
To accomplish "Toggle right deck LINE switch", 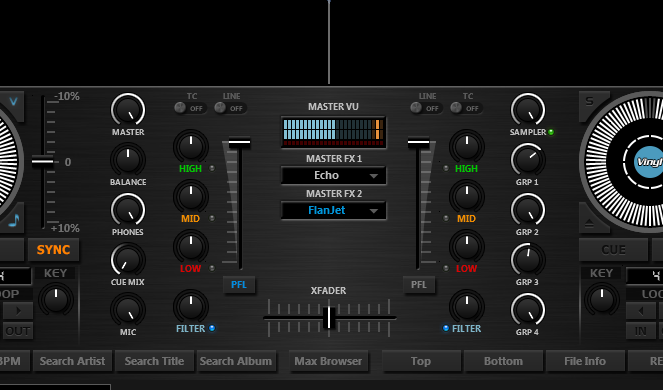I will [x=426, y=108].
